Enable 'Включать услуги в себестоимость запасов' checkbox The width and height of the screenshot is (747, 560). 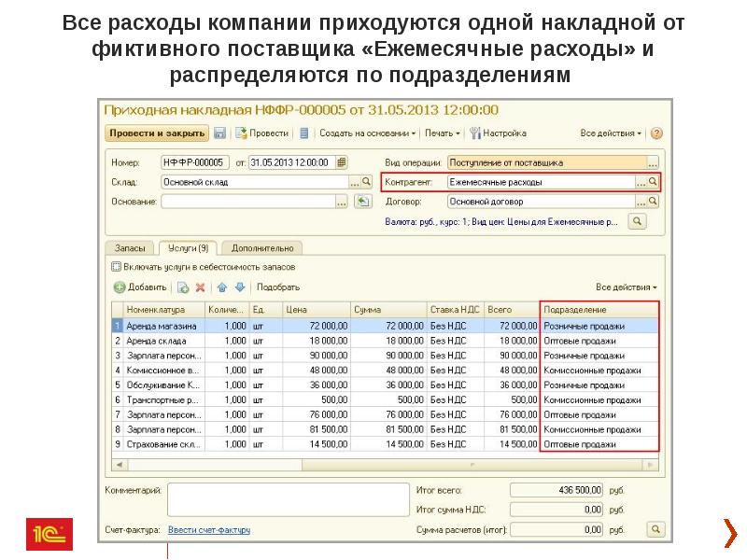tap(116, 267)
